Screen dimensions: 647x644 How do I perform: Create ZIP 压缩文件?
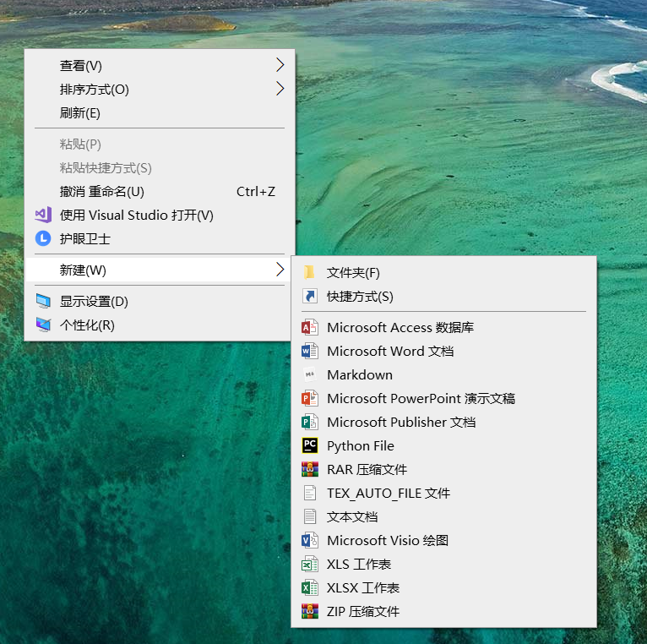tap(443, 611)
